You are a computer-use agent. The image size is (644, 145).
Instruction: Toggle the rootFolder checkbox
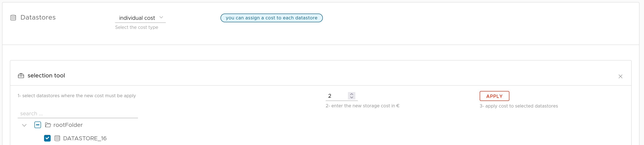(x=38, y=125)
